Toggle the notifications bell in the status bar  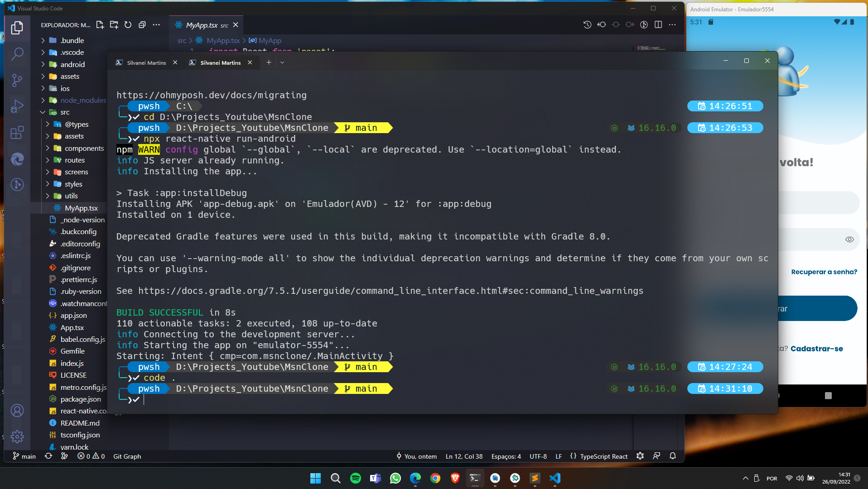click(673, 456)
